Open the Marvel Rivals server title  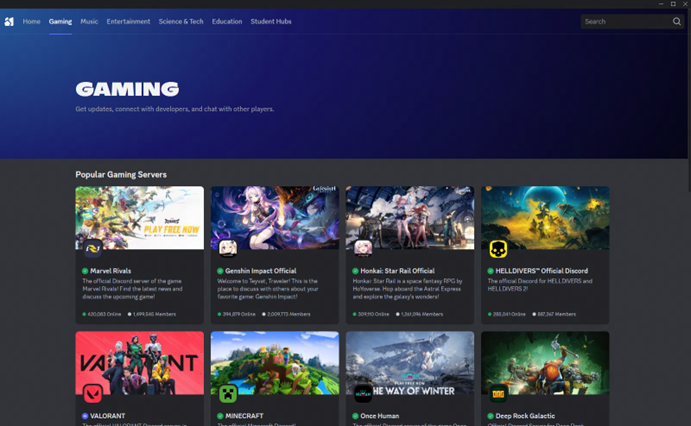pos(111,271)
